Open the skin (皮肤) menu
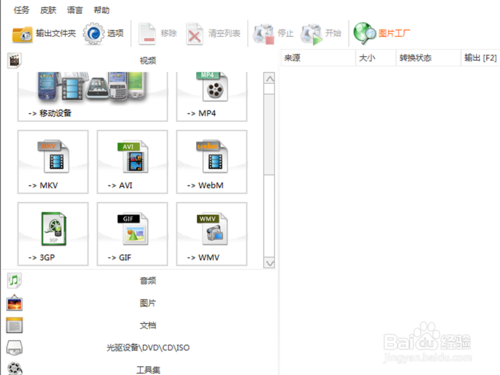 coord(48,10)
